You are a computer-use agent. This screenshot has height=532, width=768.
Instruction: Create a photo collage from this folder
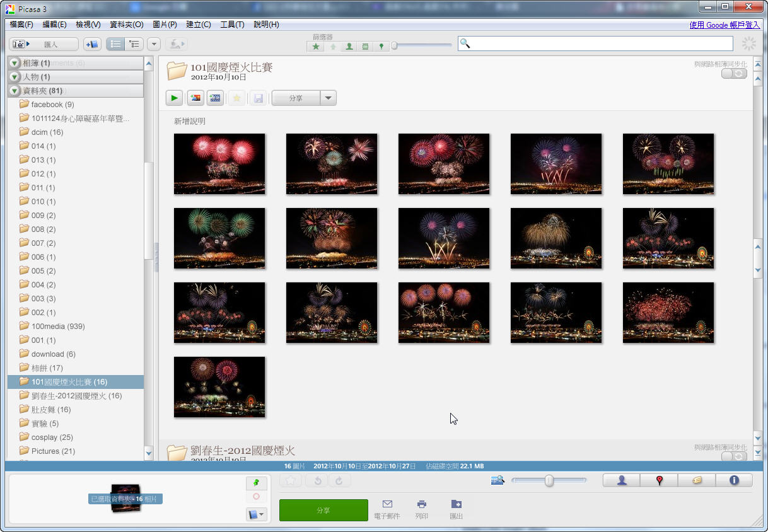pyautogui.click(x=195, y=98)
